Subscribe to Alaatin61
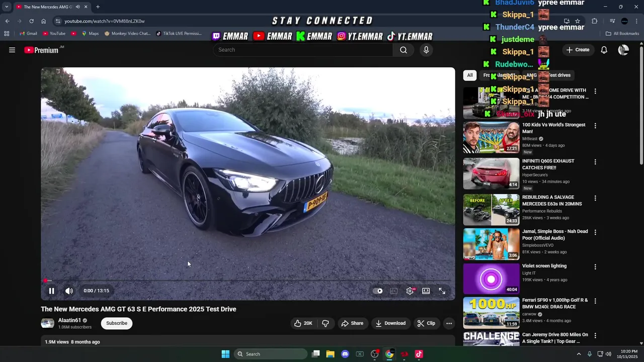 (117, 323)
